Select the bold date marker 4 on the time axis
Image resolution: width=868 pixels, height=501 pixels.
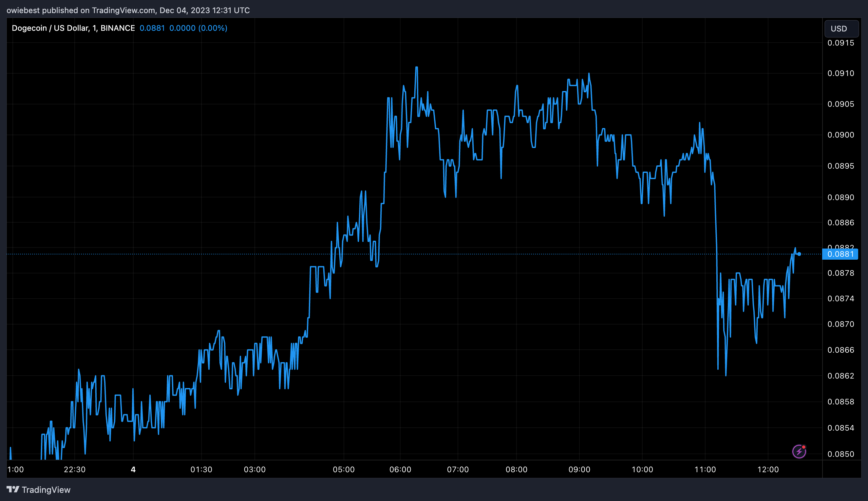133,469
